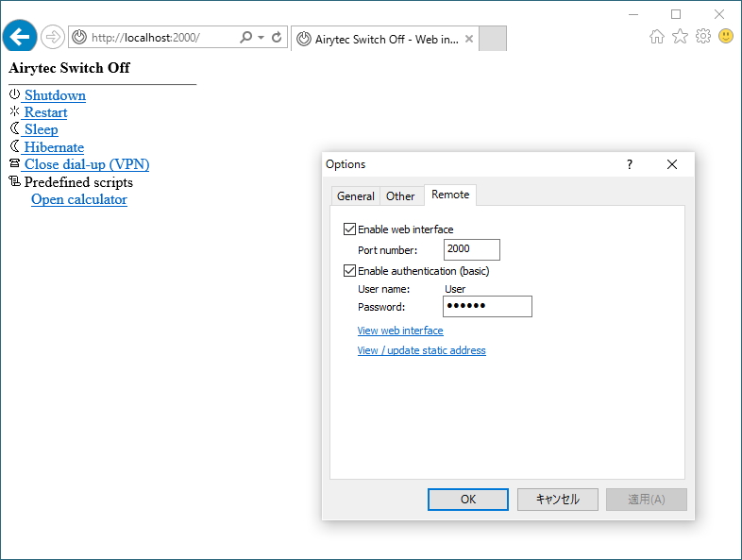Click the smiley feedback icon
Viewport: 742px width, 560px height.
coord(725,36)
